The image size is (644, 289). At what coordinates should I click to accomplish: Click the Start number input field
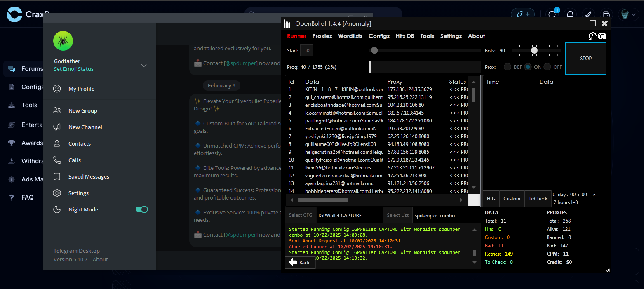click(x=306, y=51)
